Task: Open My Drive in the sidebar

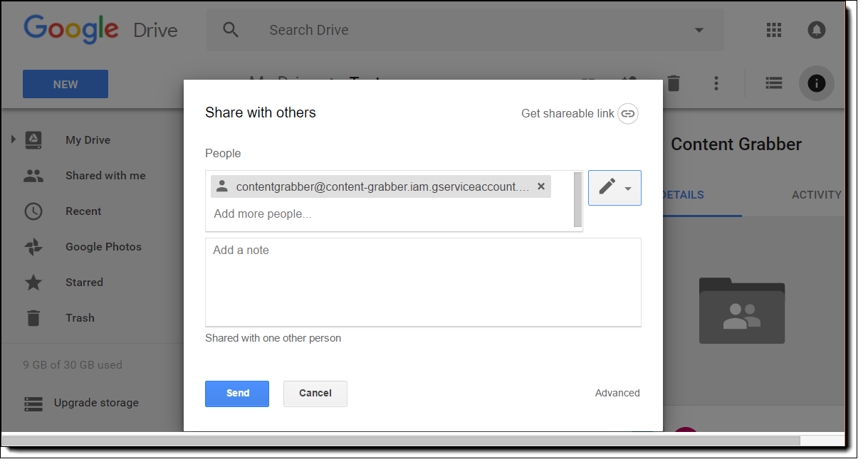Action: tap(88, 140)
